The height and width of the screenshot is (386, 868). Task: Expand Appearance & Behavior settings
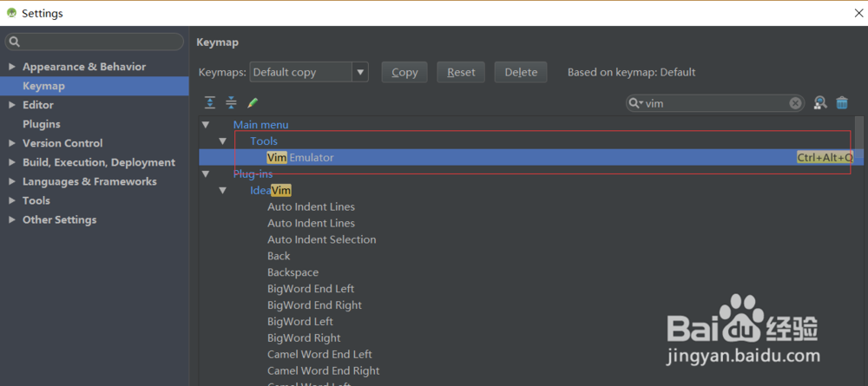[12, 67]
